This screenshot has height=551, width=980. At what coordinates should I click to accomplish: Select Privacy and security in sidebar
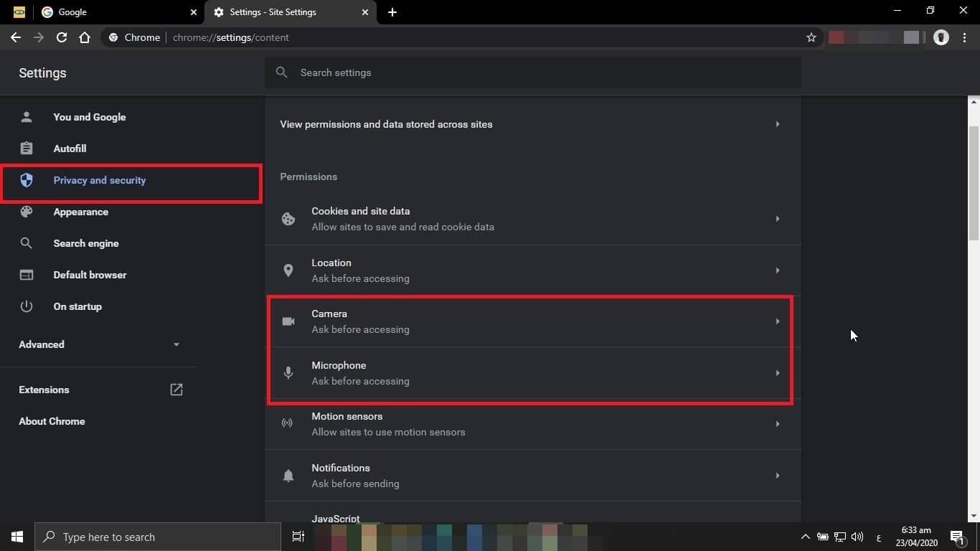[x=99, y=180]
